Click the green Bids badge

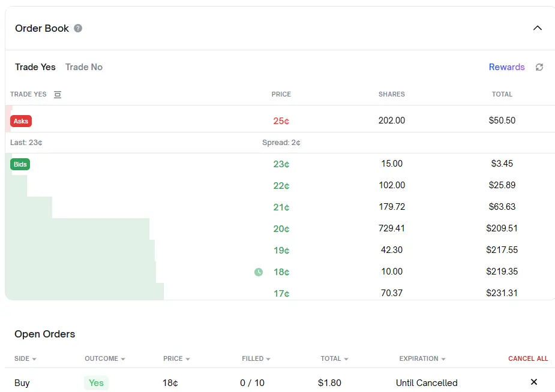point(20,164)
